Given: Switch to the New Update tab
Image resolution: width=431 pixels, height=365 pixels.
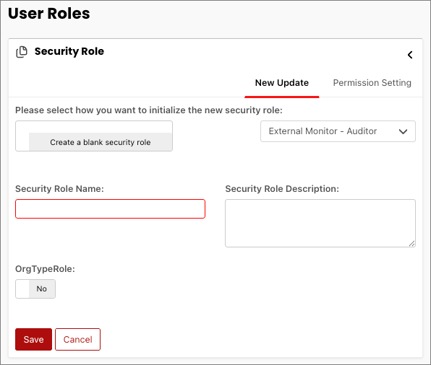Looking at the screenshot, I should [282, 83].
